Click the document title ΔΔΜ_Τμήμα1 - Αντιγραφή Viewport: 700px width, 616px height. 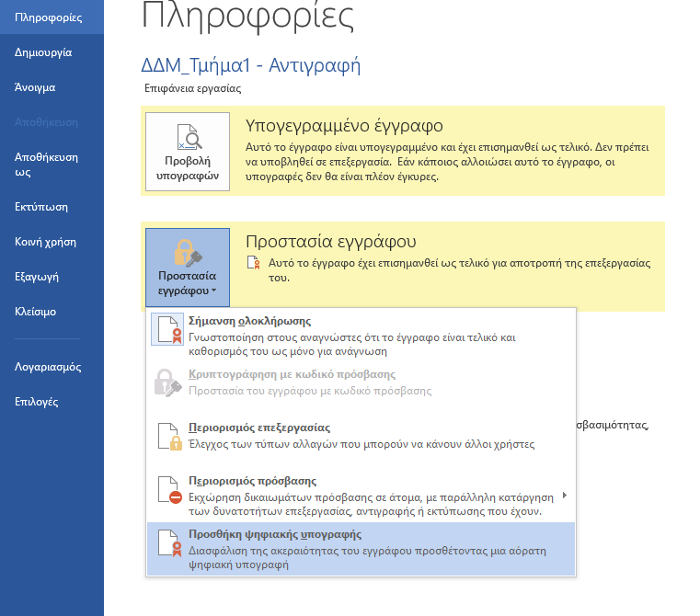[251, 65]
